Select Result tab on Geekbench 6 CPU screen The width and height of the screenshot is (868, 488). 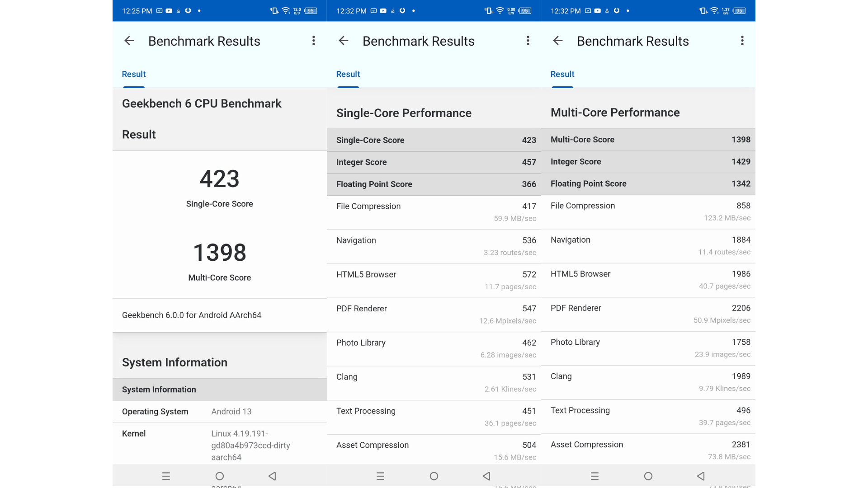point(134,74)
